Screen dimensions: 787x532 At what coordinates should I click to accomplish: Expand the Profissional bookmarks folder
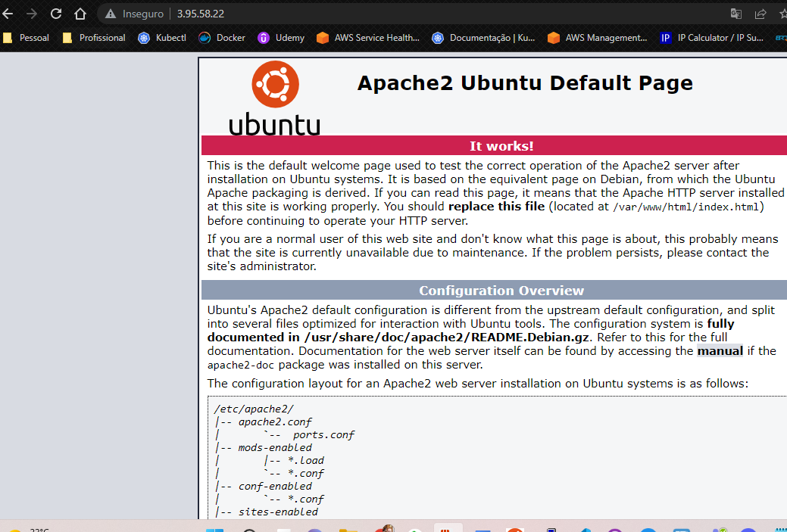coord(94,37)
